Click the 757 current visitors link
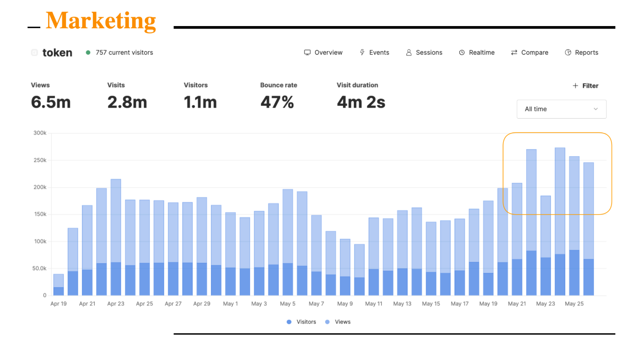Viewport: 644px width, 362px height. pyautogui.click(x=124, y=52)
